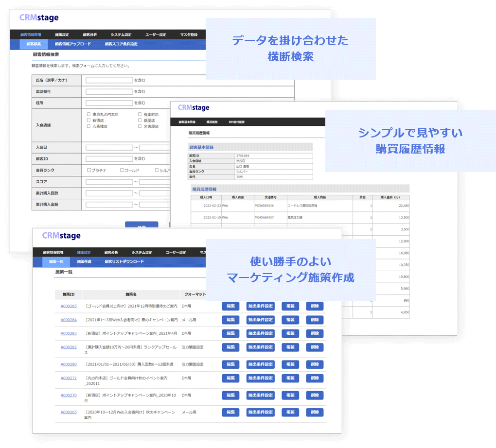
Task: Delete campaign A000282 with 削除 button
Action: coord(314,347)
